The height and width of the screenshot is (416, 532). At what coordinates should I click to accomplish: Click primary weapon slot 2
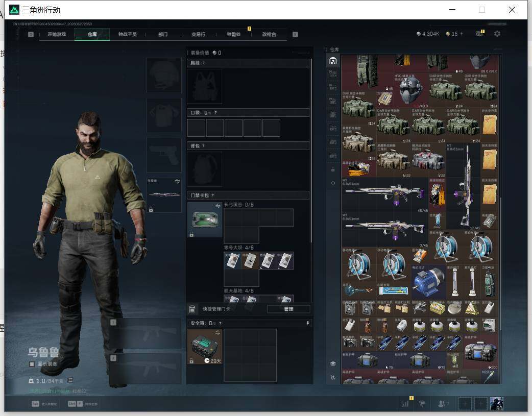pyautogui.click(x=146, y=369)
